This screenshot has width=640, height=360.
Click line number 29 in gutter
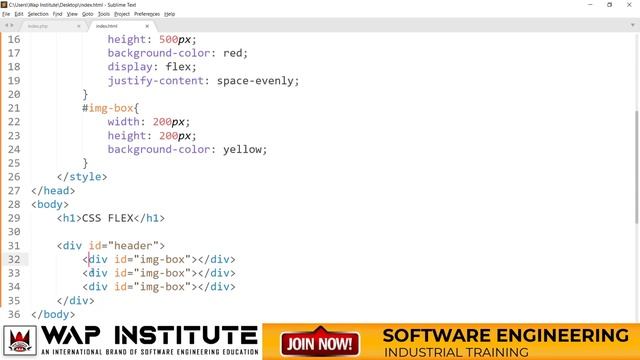pyautogui.click(x=14, y=218)
